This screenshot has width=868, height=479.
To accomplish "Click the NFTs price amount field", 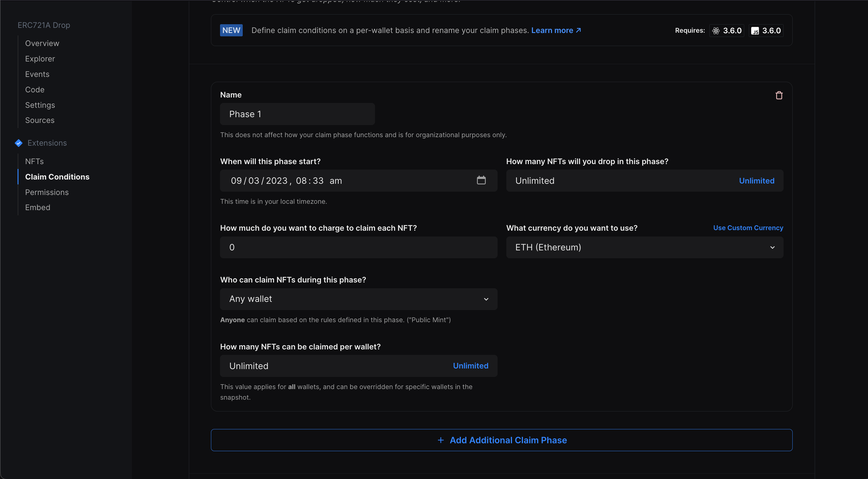I will click(x=359, y=247).
